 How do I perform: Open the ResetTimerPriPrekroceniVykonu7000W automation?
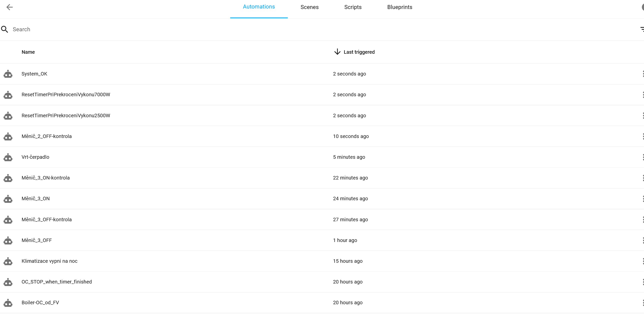pyautogui.click(x=66, y=94)
